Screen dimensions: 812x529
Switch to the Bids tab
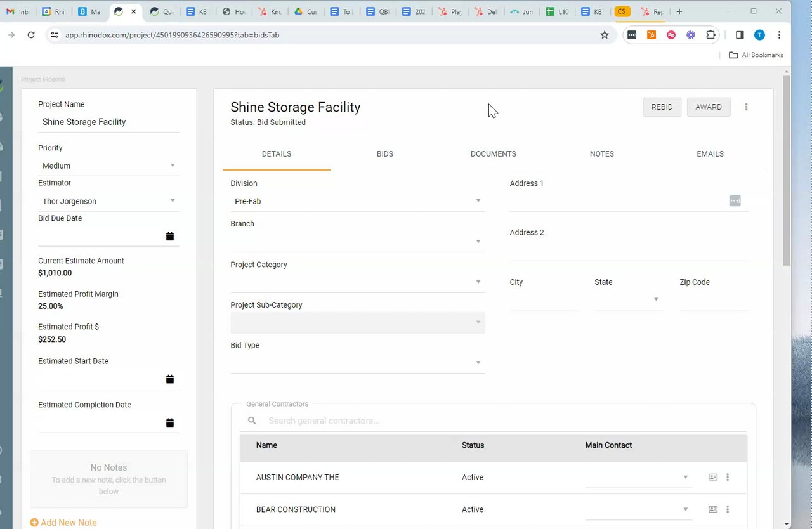(384, 154)
